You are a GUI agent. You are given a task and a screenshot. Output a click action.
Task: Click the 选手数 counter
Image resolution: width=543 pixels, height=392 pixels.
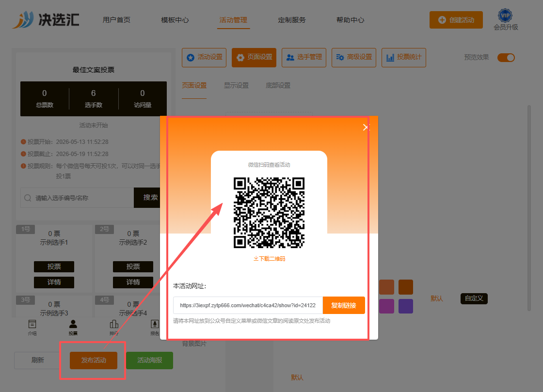94,98
